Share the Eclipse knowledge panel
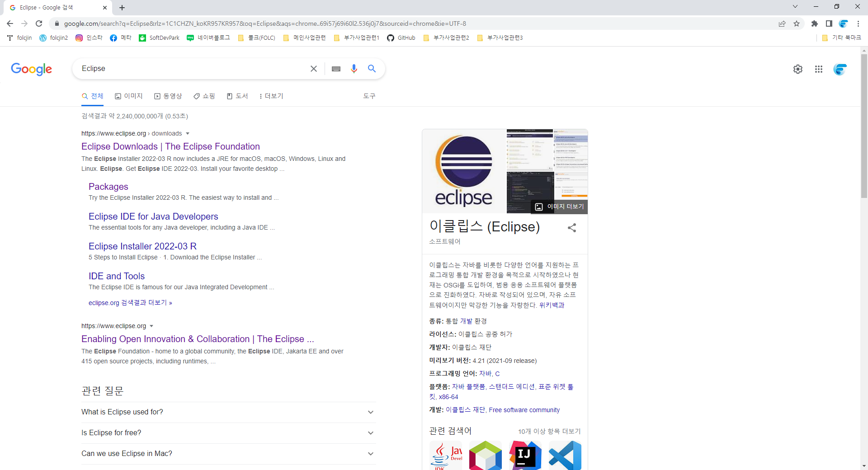The image size is (868, 470). [572, 228]
